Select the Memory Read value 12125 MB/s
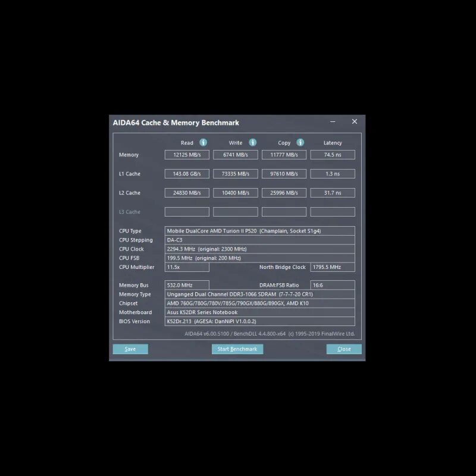The height and width of the screenshot is (476, 476). 187,155
